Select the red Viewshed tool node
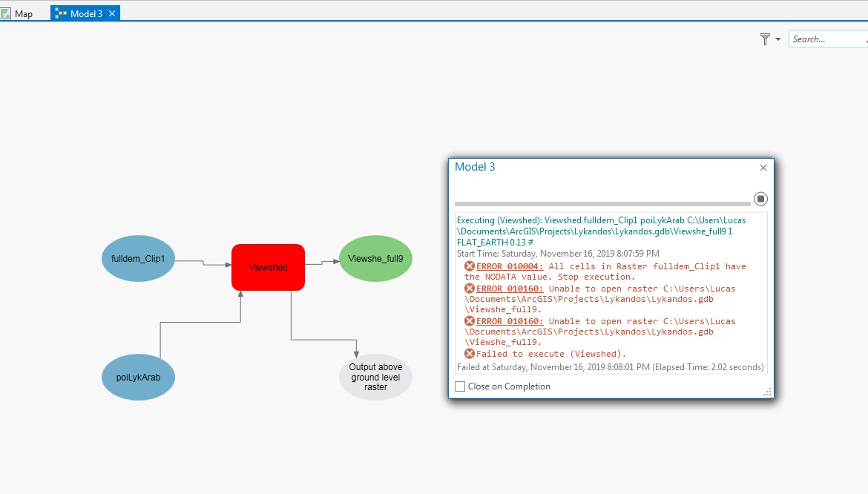 point(268,267)
